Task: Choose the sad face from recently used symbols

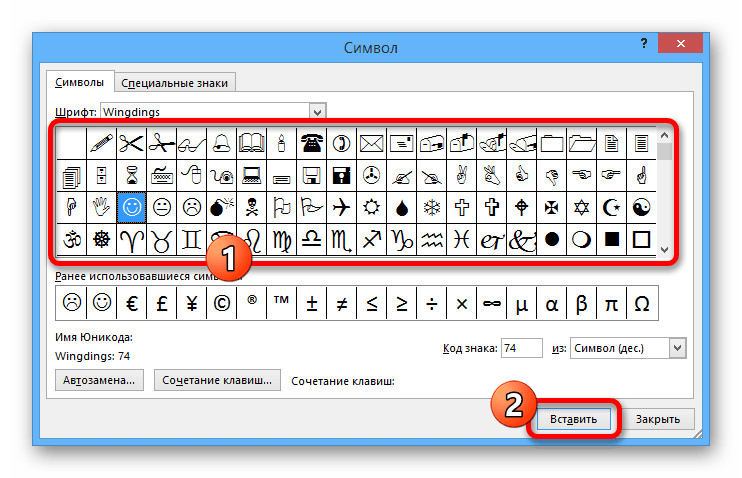Action: pos(71,303)
